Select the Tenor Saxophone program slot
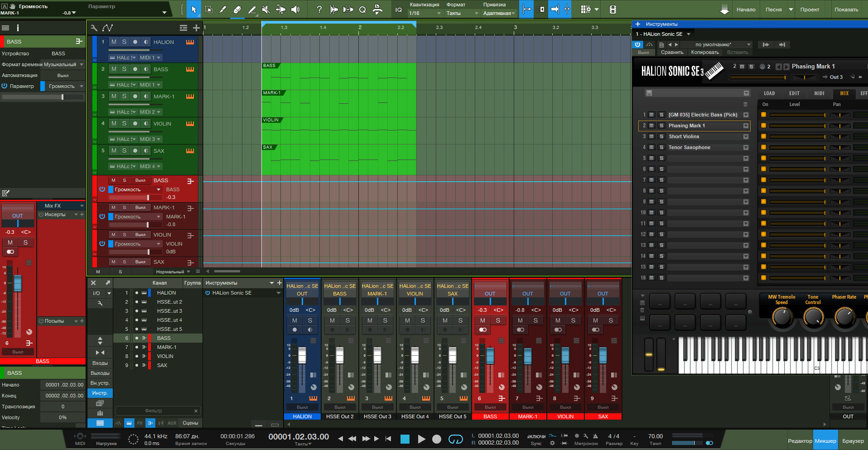The height and width of the screenshot is (450, 868). coord(689,147)
